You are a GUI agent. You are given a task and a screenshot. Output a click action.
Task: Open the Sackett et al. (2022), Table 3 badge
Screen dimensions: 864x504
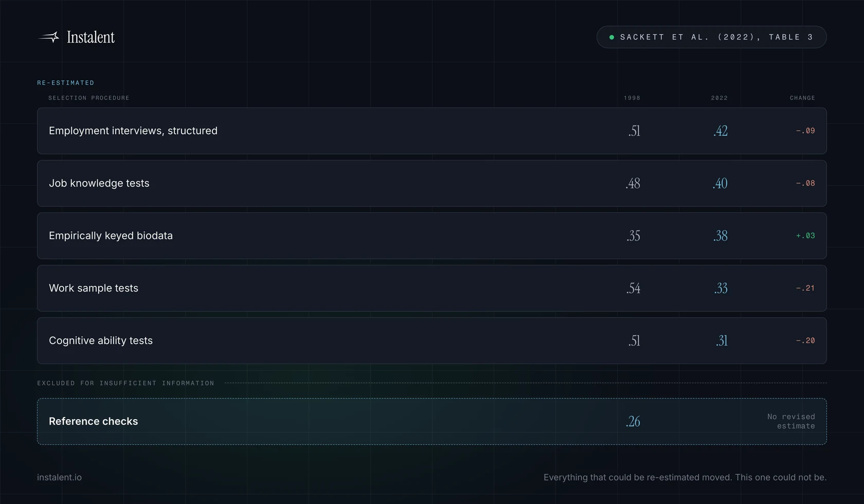[x=711, y=37]
